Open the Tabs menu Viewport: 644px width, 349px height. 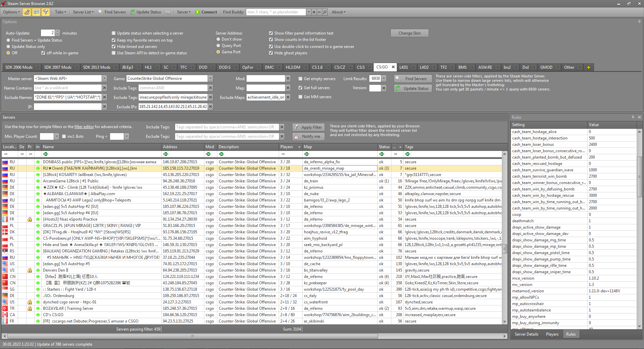(61, 12)
